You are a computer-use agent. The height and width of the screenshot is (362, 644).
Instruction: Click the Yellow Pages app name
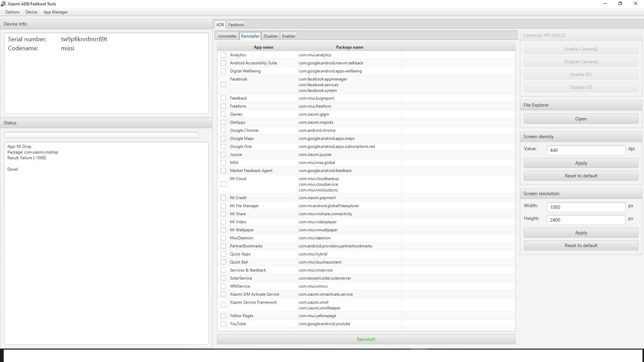pos(241,316)
